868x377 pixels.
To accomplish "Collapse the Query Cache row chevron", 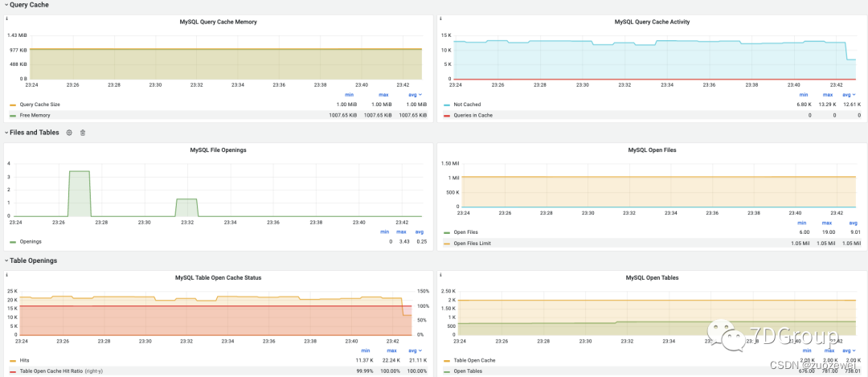I will 6,5.
